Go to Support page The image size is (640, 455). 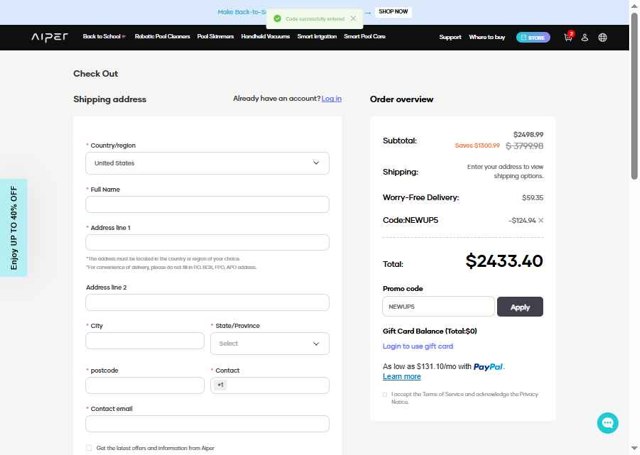pos(450,37)
